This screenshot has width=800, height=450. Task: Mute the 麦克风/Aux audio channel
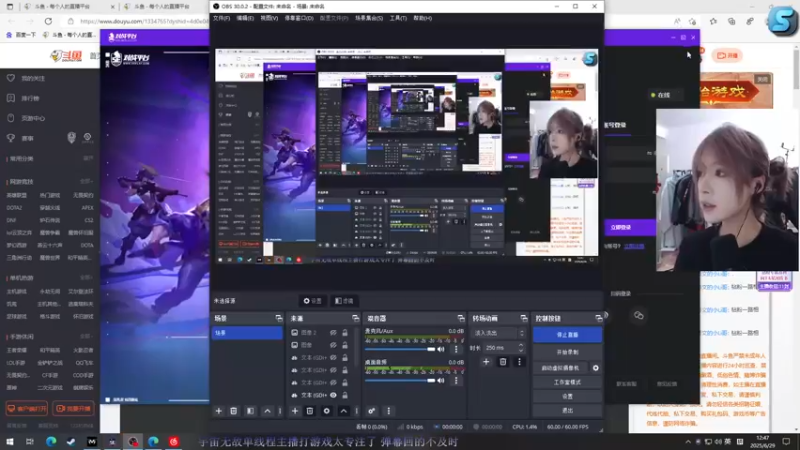441,349
